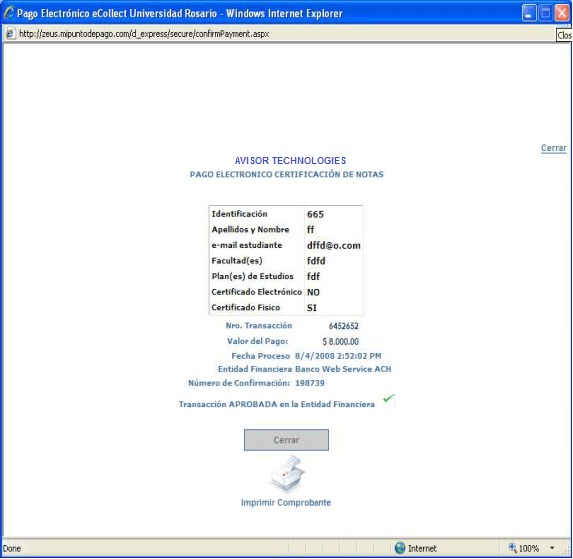Click the confirmation number 198739
The width and height of the screenshot is (573, 559).
pos(310,383)
